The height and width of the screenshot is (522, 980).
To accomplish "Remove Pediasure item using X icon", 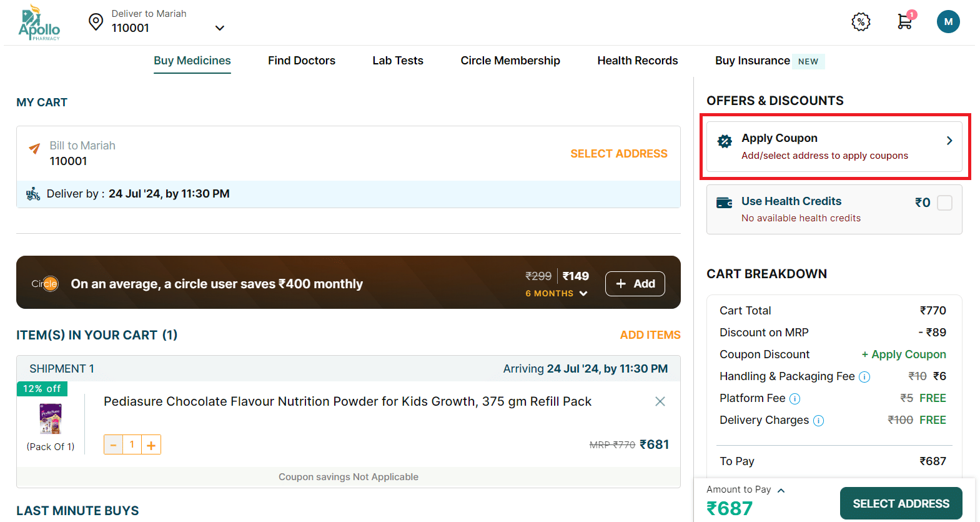I will pyautogui.click(x=660, y=401).
